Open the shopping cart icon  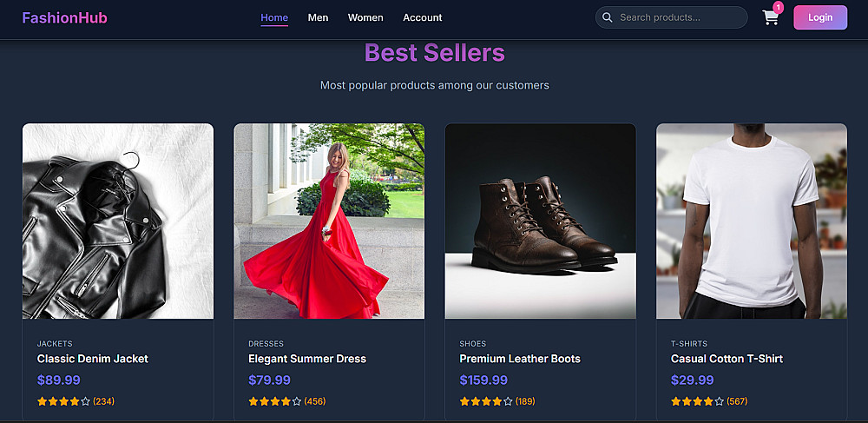point(770,18)
